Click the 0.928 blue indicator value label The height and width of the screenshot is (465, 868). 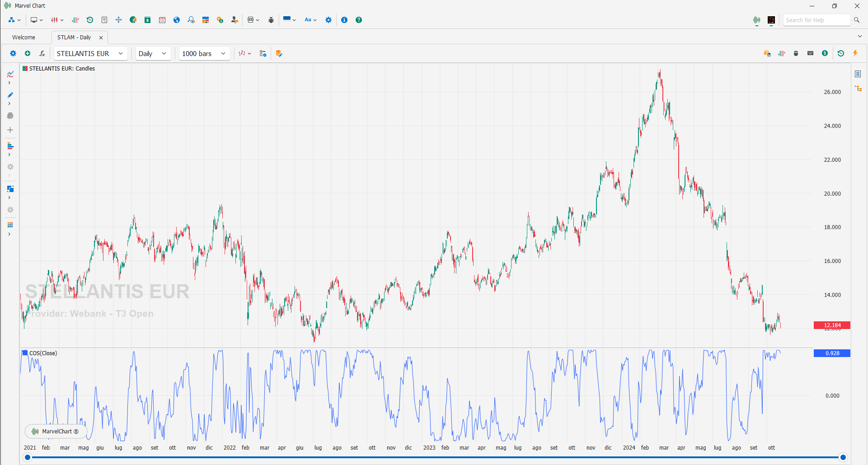(x=832, y=353)
